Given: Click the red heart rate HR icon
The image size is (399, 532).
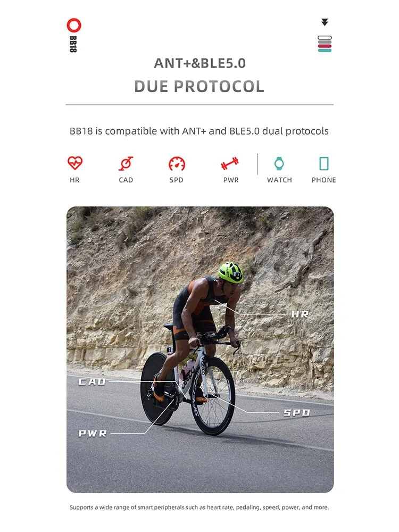Looking at the screenshot, I should tap(74, 163).
